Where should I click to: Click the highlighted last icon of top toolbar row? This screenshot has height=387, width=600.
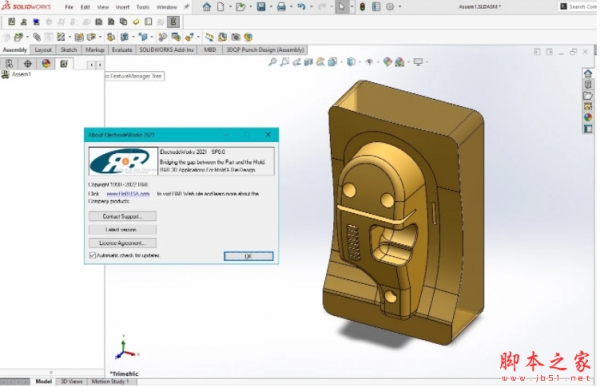(173, 22)
